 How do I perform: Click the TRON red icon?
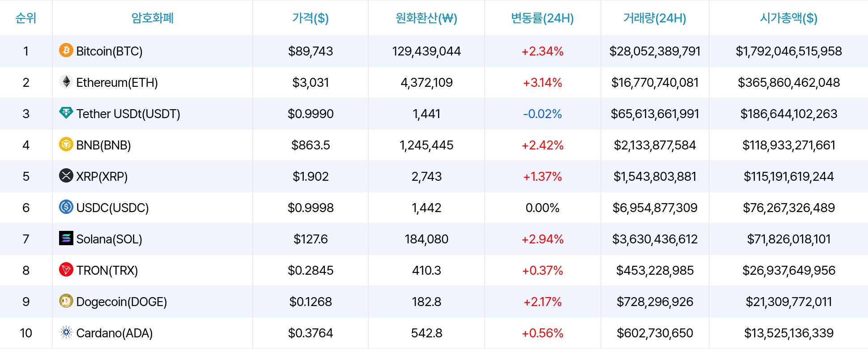[x=66, y=269]
